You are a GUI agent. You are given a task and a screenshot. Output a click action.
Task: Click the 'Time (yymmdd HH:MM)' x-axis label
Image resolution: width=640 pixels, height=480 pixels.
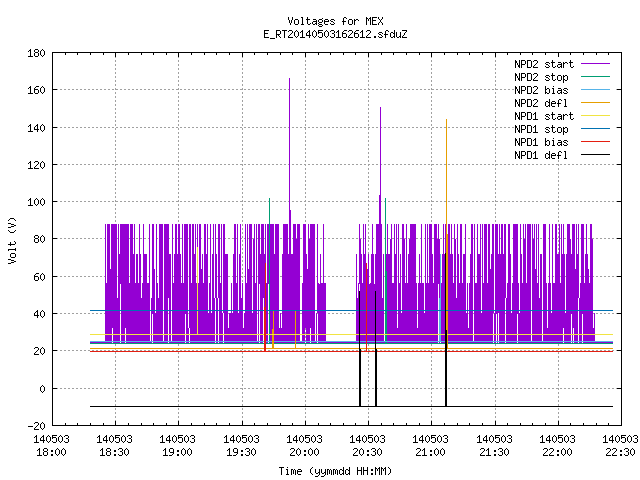[335, 471]
